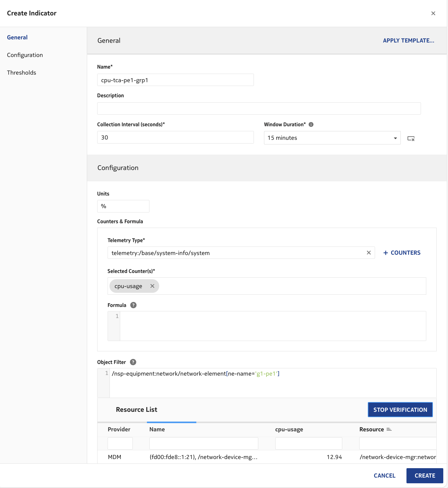Clear the Telemetry Type field
This screenshot has height=488, width=448.
(x=369, y=253)
